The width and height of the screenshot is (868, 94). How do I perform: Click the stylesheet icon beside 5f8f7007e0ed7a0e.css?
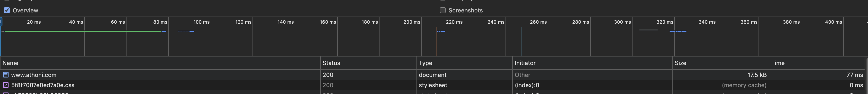click(x=6, y=85)
